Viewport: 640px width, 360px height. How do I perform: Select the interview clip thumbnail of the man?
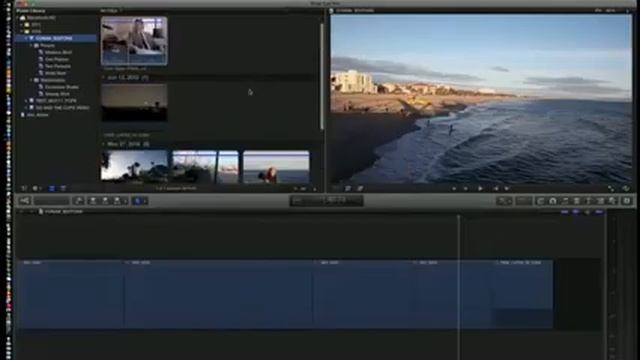tap(134, 41)
